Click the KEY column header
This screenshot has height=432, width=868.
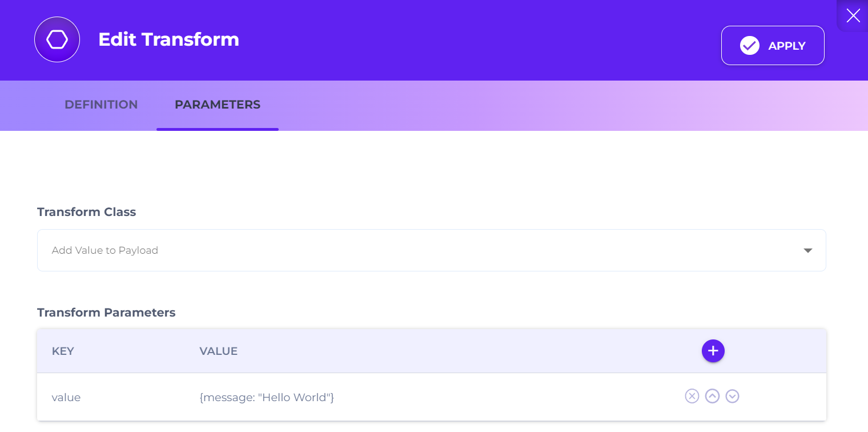tap(63, 351)
